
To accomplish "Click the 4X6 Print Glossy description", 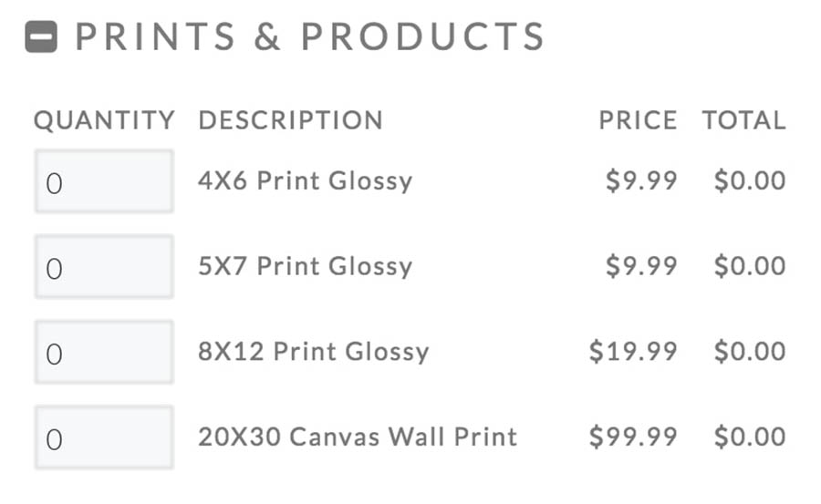I will [x=305, y=180].
